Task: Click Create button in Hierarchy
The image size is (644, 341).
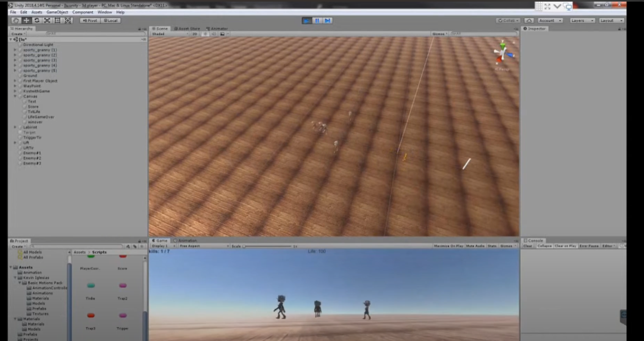Action: coord(18,34)
